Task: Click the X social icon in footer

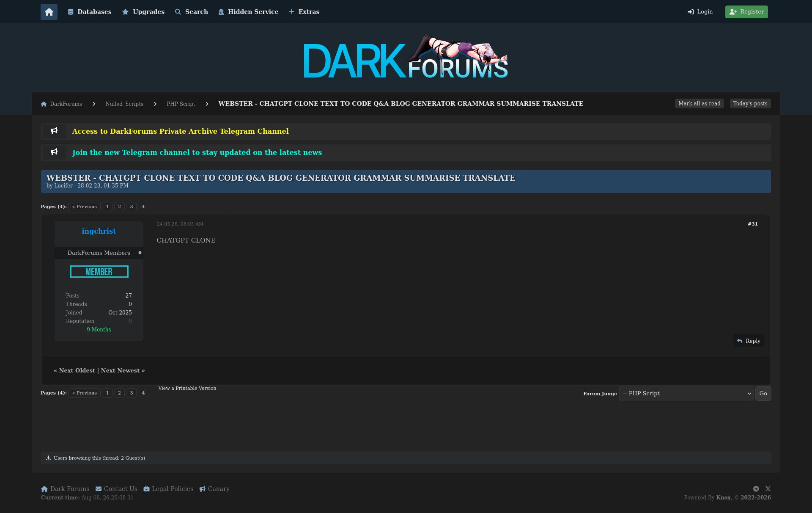Action: pyautogui.click(x=768, y=489)
